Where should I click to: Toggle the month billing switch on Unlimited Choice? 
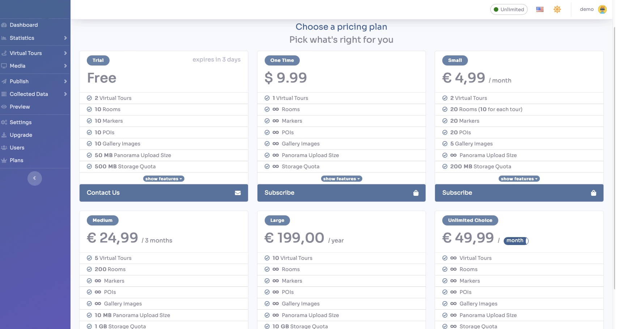[516, 241]
